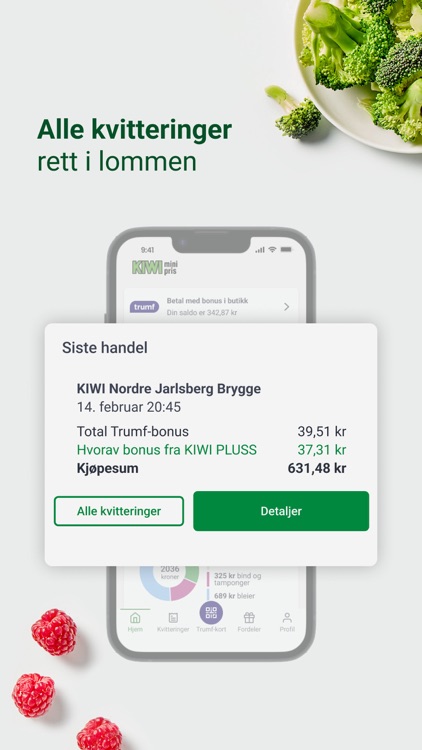Tap the 2036 kroner donut chart
Image resolution: width=422 pixels, height=750 pixels.
pos(169,583)
